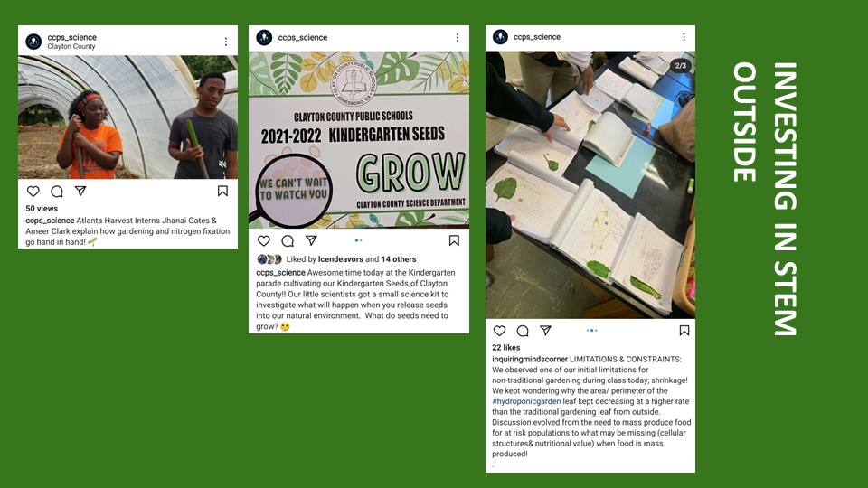Bookmark the leaf notebooks post
The width and height of the screenshot is (868, 488).
pyautogui.click(x=684, y=331)
